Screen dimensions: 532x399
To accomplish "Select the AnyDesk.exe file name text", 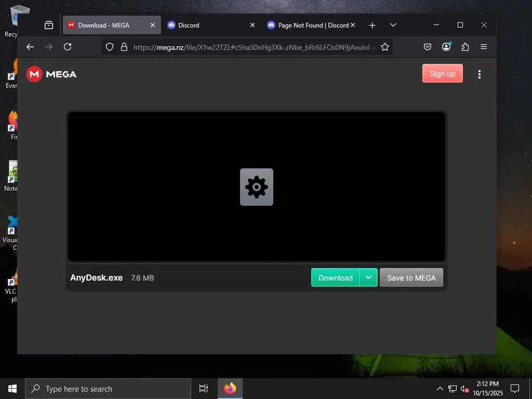I will click(x=96, y=277).
